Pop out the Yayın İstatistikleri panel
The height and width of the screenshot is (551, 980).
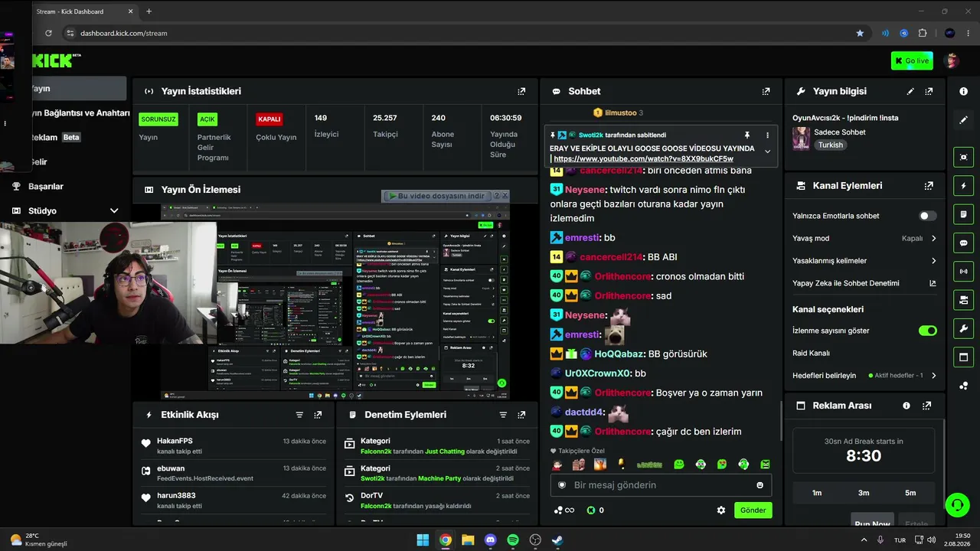521,91
